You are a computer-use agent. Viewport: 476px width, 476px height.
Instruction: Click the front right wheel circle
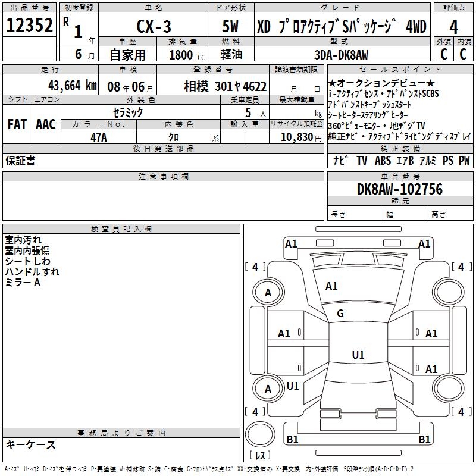pyautogui.click(x=449, y=293)
